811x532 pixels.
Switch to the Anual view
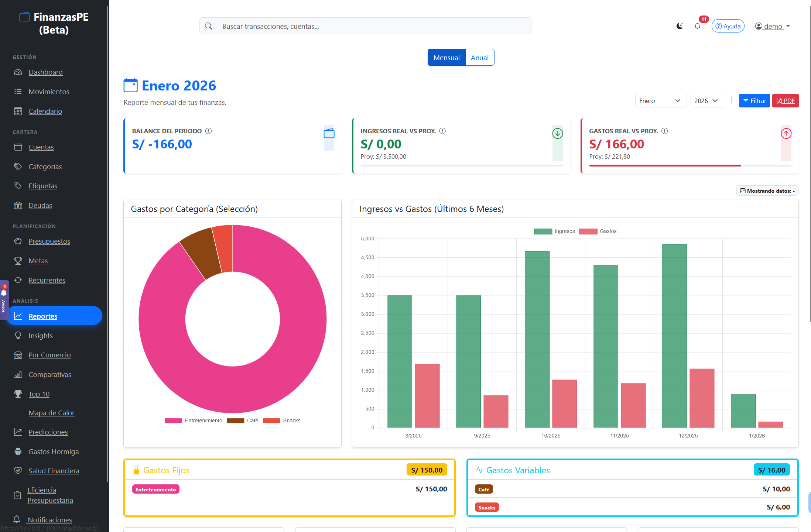[x=479, y=58]
